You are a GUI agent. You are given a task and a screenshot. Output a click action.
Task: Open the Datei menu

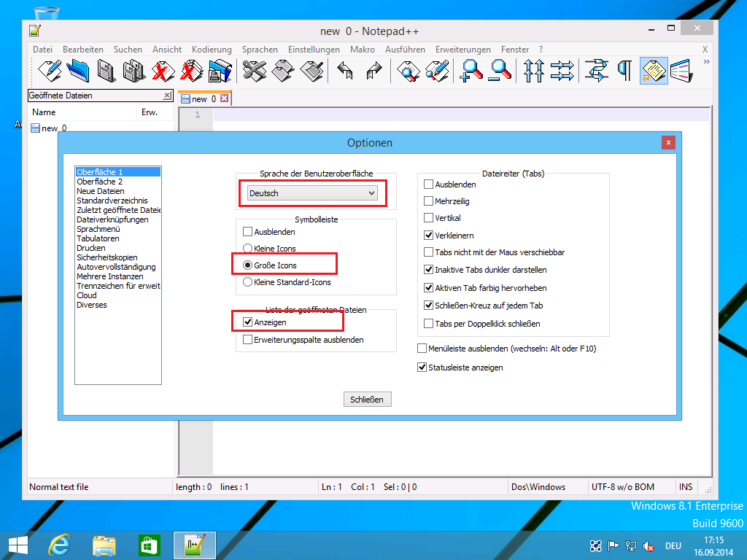42,50
